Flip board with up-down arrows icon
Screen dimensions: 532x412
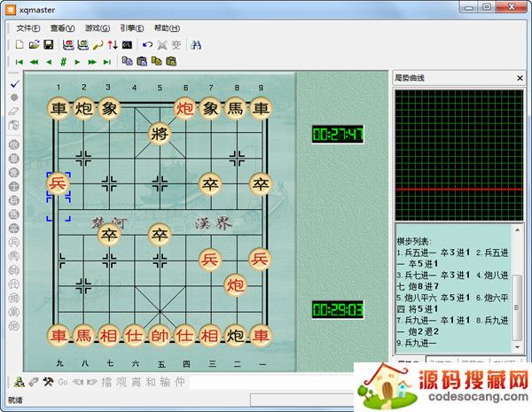tap(113, 45)
